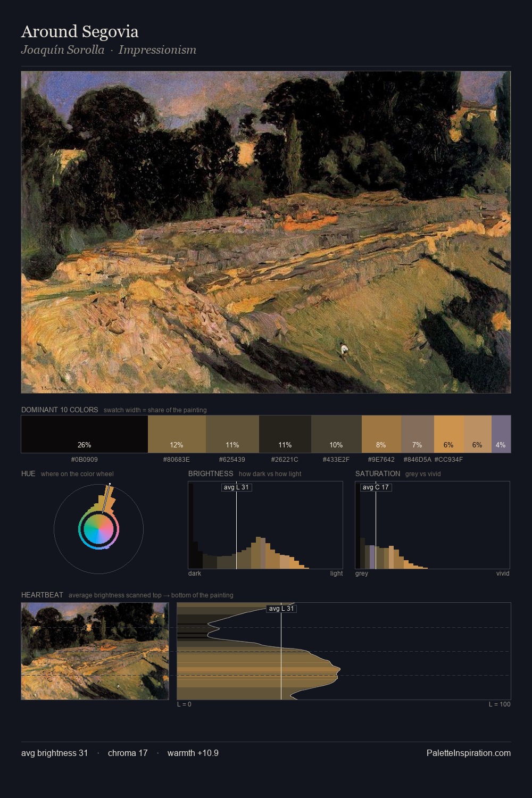Image resolution: width=532 pixels, height=798 pixels.
Task: Click the hue color wheel
Action: [98, 529]
